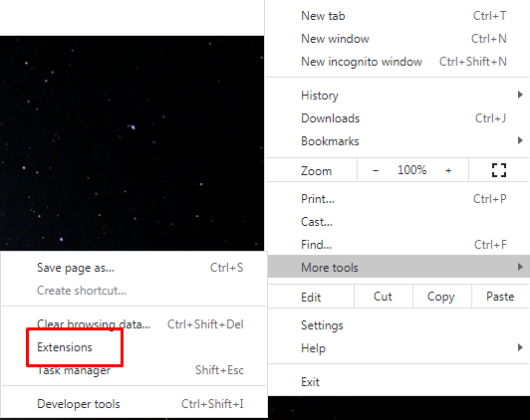Choose Exit to quit Chrome

point(397,382)
